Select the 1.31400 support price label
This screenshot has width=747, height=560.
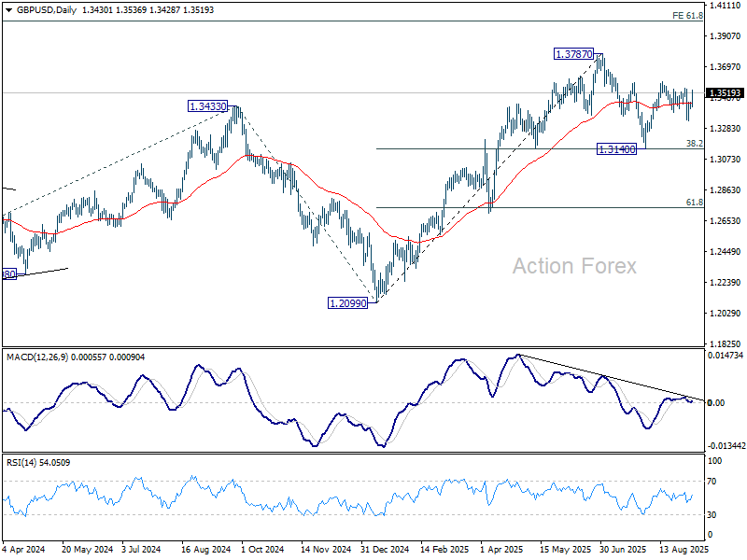click(x=617, y=149)
